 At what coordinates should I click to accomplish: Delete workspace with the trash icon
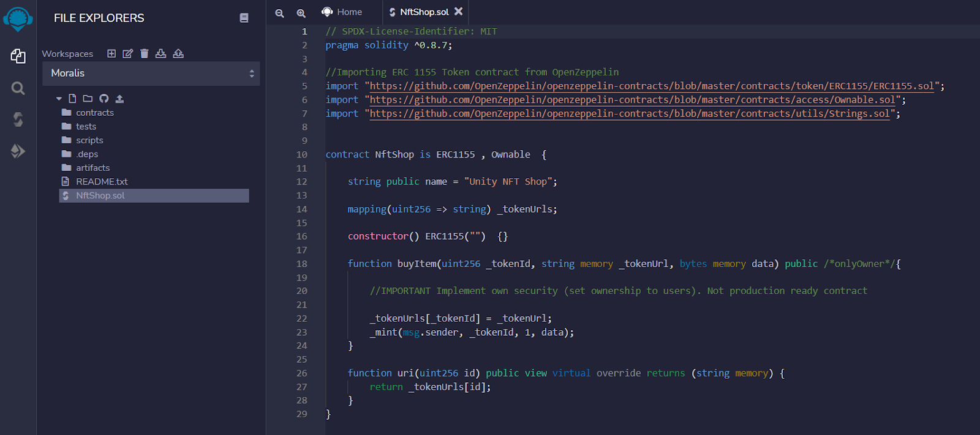pyautogui.click(x=144, y=53)
